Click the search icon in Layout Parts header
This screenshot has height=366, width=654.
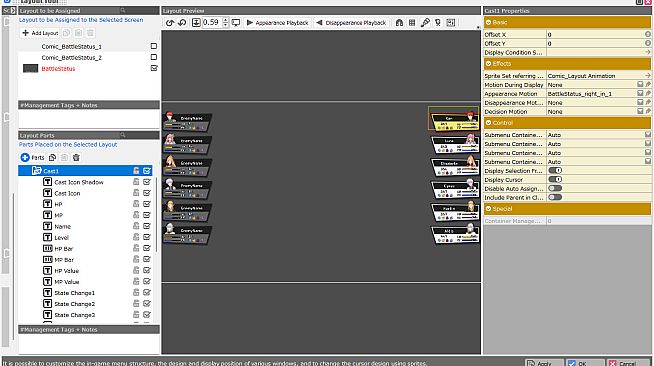click(x=123, y=135)
